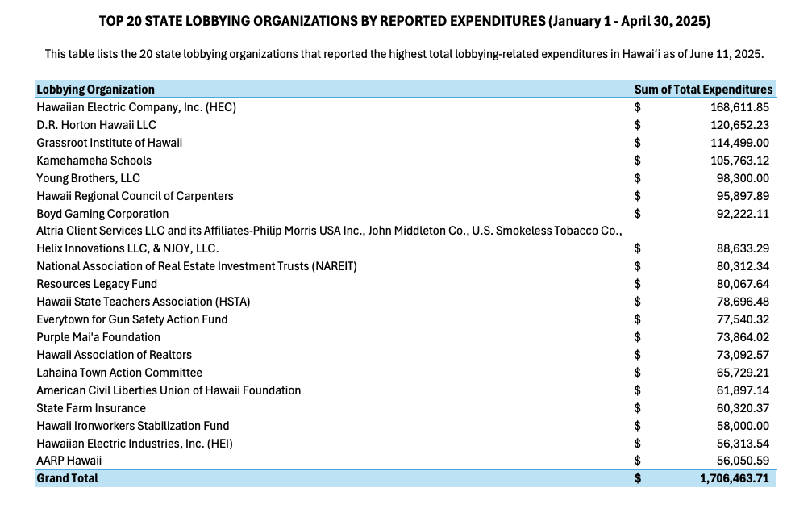Click the 98,300.00 amount for Young Brothers
The image size is (812, 517).
[743, 178]
